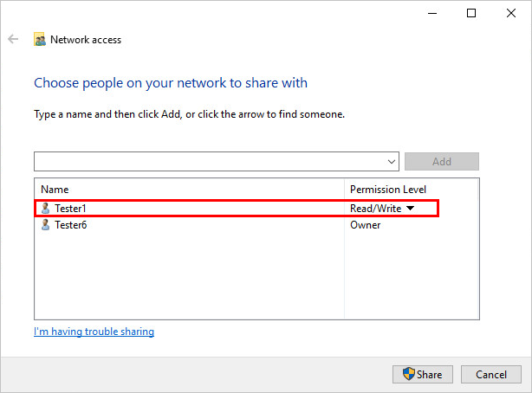Click the back arrow in the header
This screenshot has height=393, width=532.
tap(13, 39)
